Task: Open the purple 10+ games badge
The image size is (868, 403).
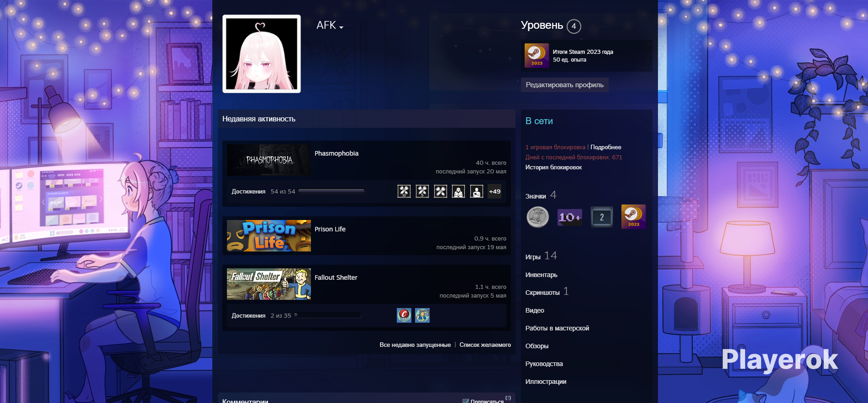Action: [570, 217]
